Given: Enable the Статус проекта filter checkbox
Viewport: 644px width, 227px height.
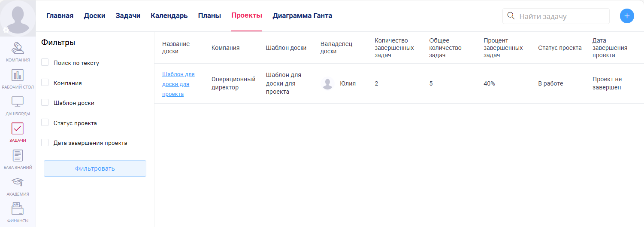Looking at the screenshot, I should pos(45,123).
